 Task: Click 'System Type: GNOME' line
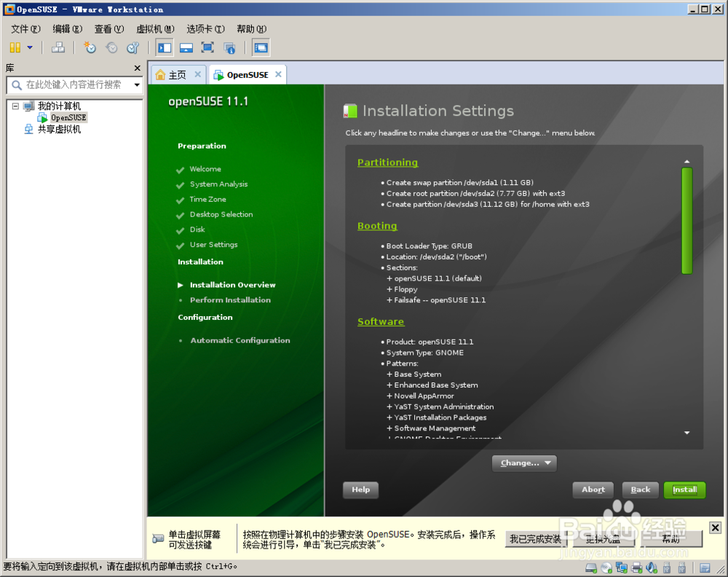pos(425,353)
